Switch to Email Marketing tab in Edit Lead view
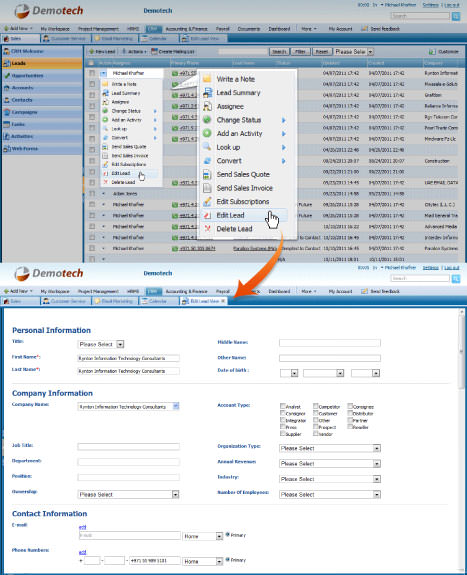The image size is (467, 575). (114, 301)
